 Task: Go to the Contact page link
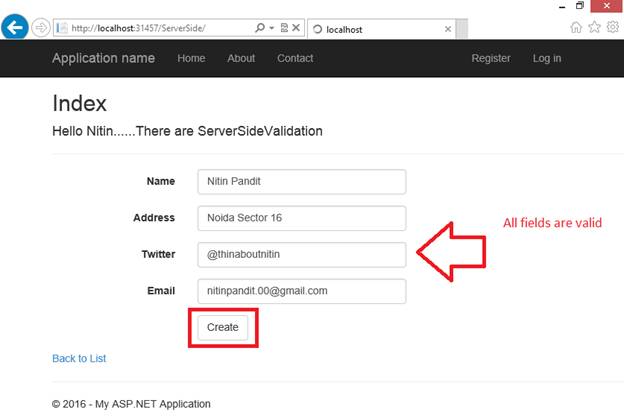coord(295,58)
